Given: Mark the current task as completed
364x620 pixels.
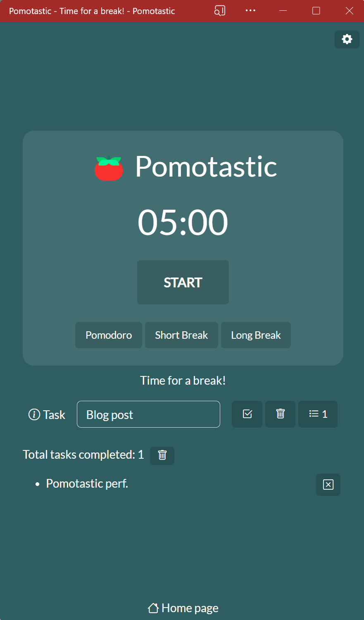Looking at the screenshot, I should pyautogui.click(x=247, y=414).
